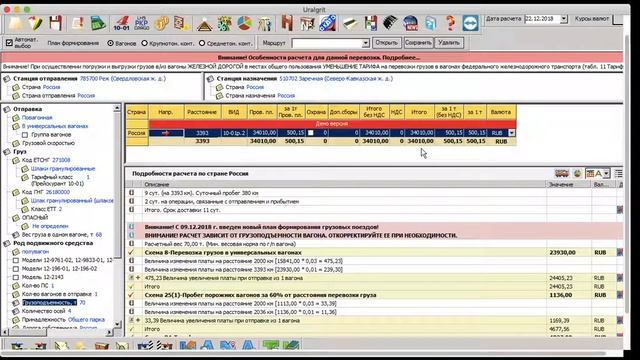Click the blue book toolbar icon
The height and width of the screenshot is (360, 640).
tap(431, 23)
